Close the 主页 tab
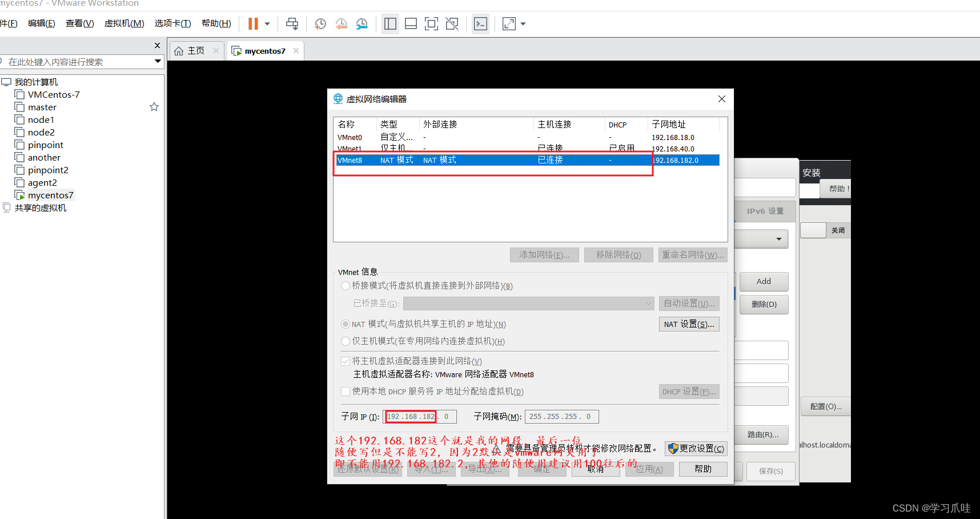This screenshot has height=519, width=980. [x=216, y=50]
